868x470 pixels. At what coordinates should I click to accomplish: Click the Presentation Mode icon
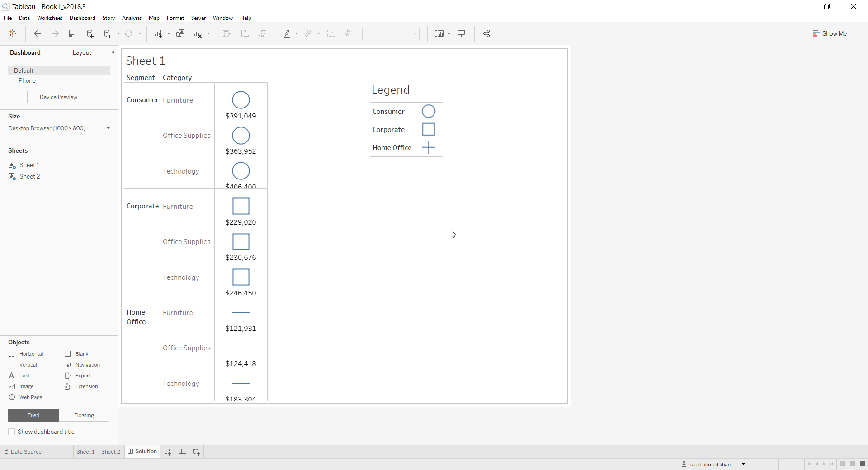click(462, 33)
